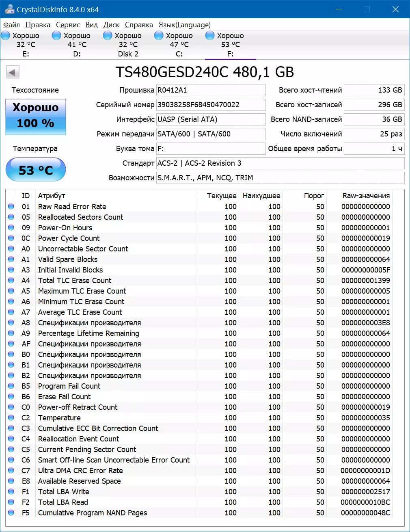This screenshot has width=410, height=532.
Task: Click CrystalDiskInfo app icon in title bar
Action: 10,9
